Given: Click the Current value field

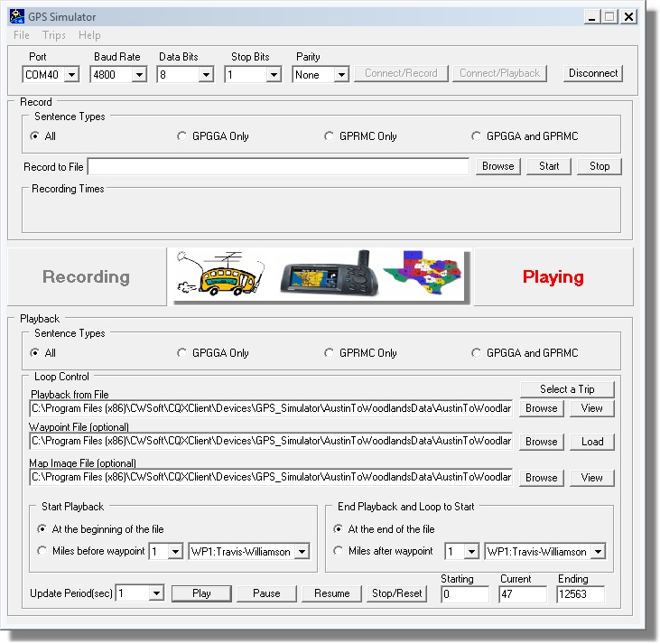Looking at the screenshot, I should pos(523,594).
